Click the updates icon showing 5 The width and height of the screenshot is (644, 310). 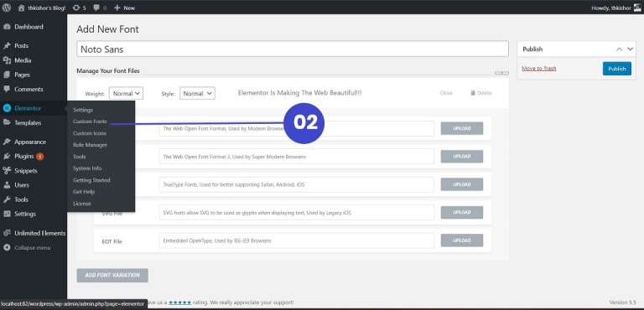[76, 8]
